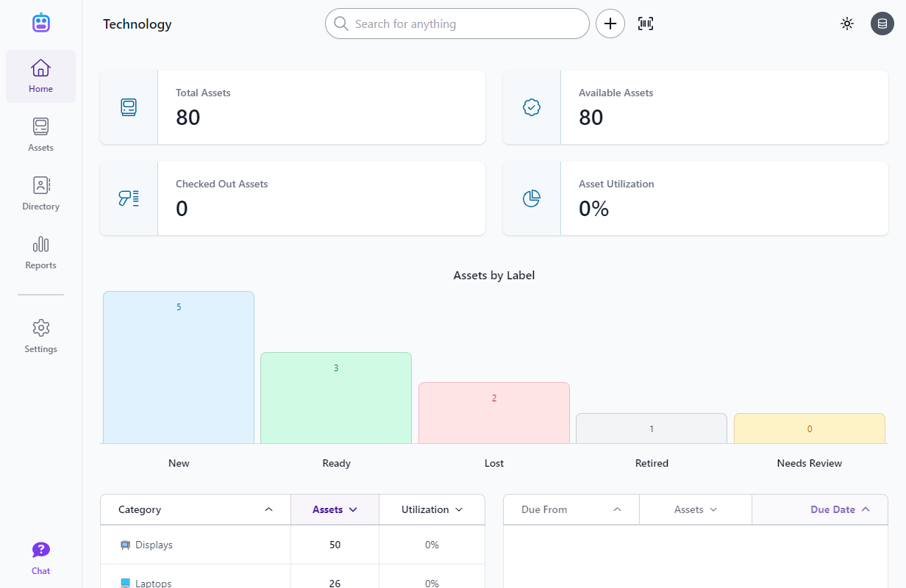
Task: Select the Home navigation item
Action: (x=40, y=76)
